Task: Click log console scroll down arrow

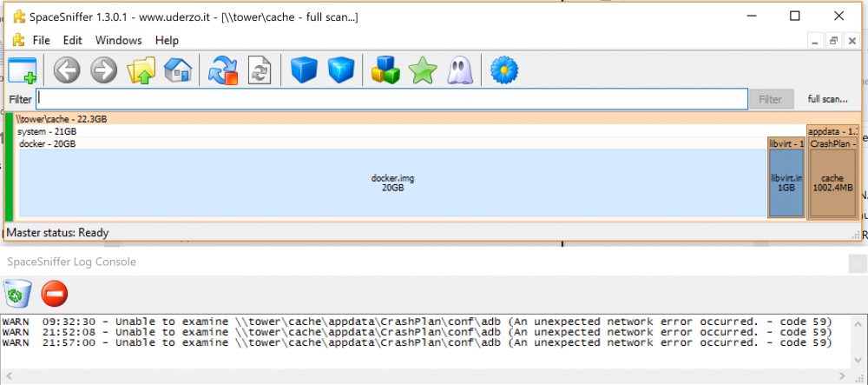Action: tap(857, 362)
